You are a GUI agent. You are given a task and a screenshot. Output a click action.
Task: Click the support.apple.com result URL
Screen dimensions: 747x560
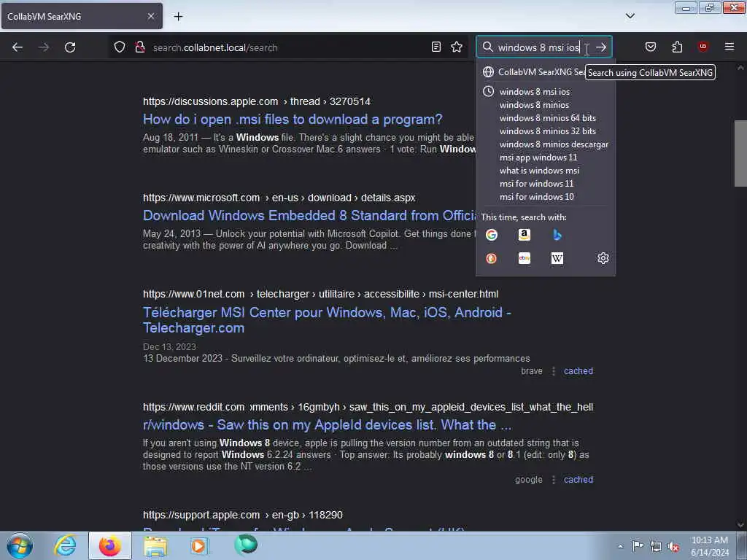[242, 515]
